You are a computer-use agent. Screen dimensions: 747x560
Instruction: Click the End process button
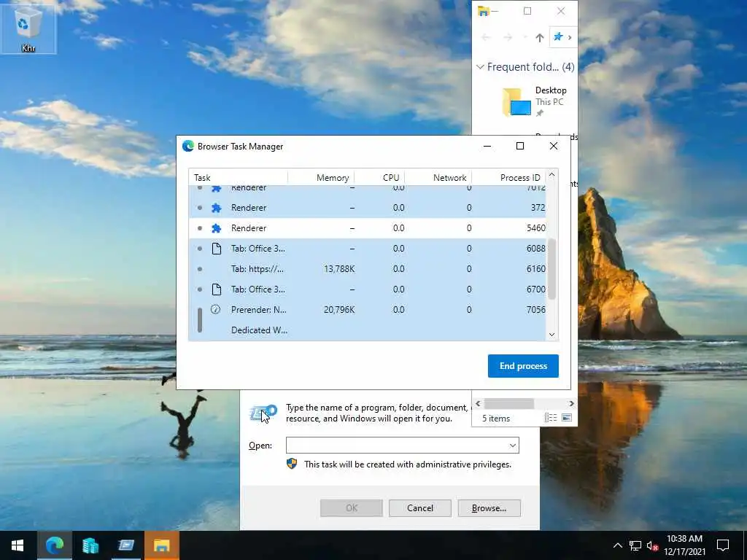coord(523,366)
